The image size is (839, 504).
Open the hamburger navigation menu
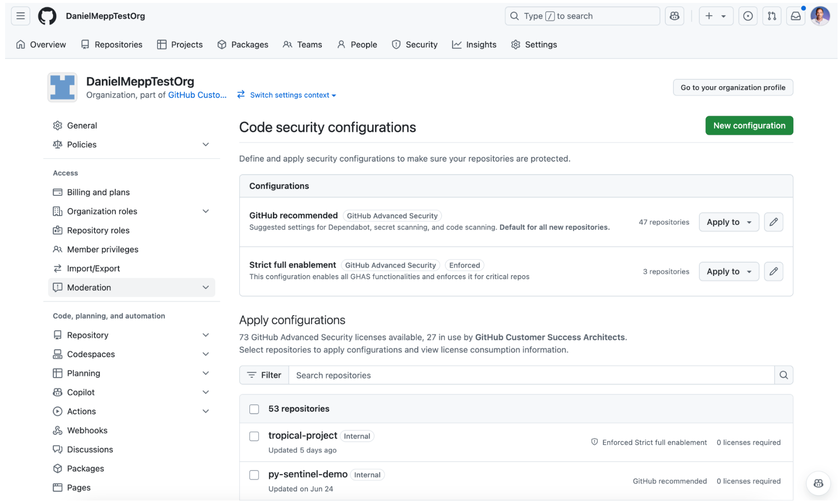click(x=20, y=16)
